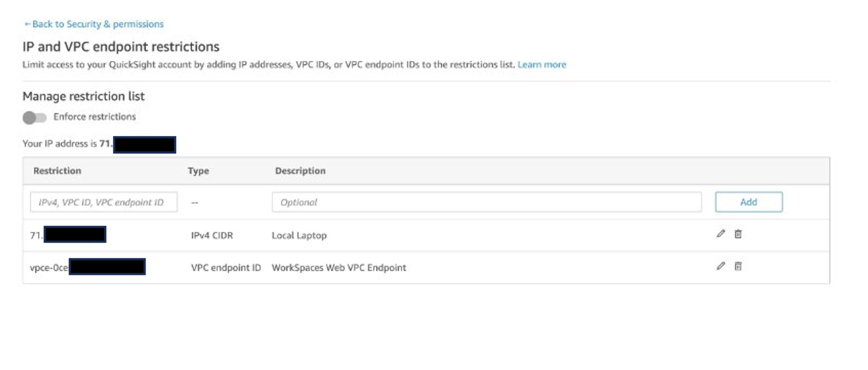Toggle the Enforce restrictions switch
This screenshot has width=868, height=370.
34,118
